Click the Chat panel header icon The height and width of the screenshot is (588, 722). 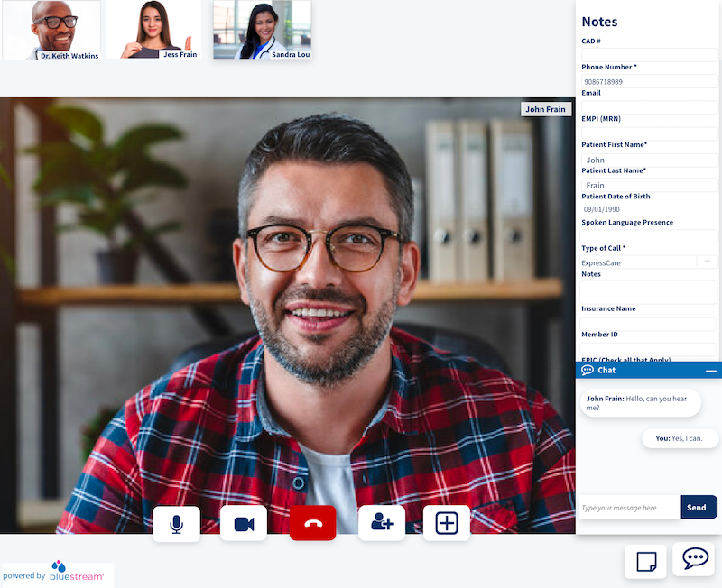(588, 371)
